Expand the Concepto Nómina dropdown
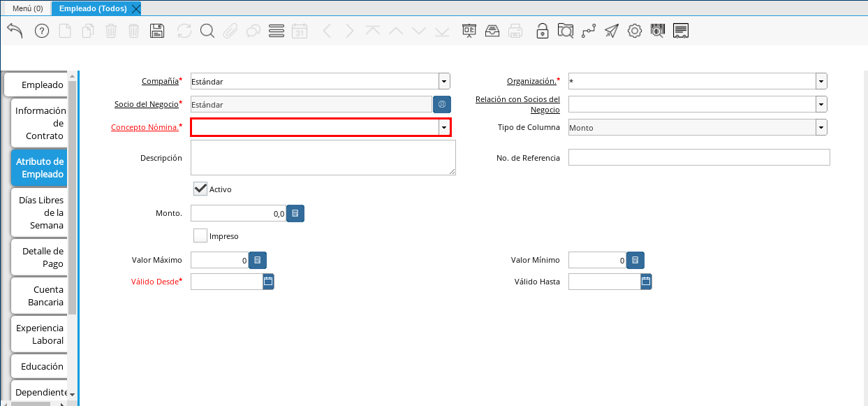The image size is (868, 406). pyautogui.click(x=443, y=127)
